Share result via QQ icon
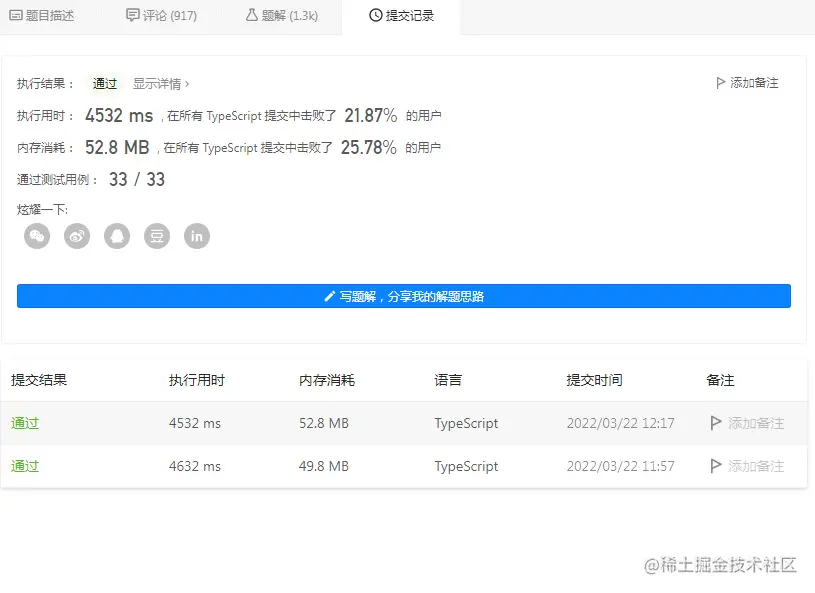The height and width of the screenshot is (593, 815). point(117,236)
